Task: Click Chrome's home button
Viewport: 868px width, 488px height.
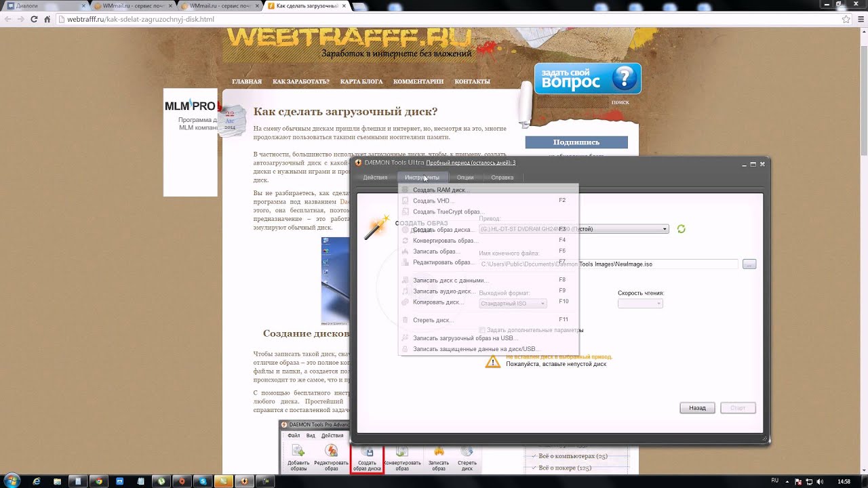Action: pyautogui.click(x=47, y=19)
